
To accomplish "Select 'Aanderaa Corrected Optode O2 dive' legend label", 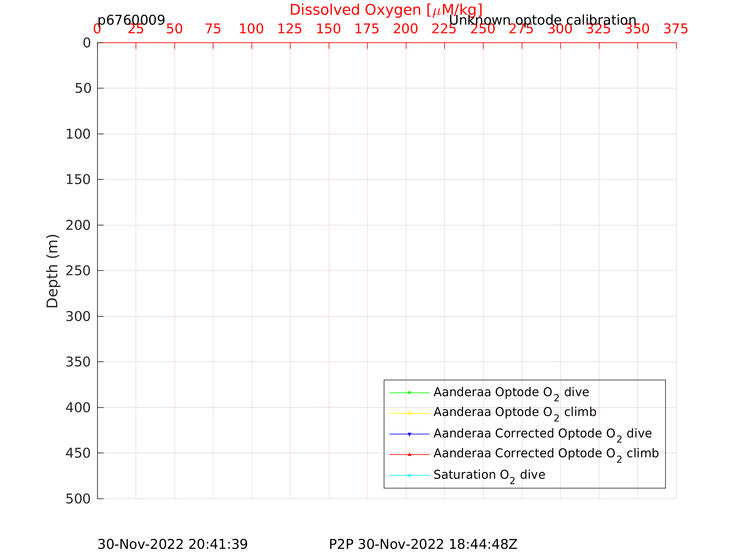I will 543,435.
